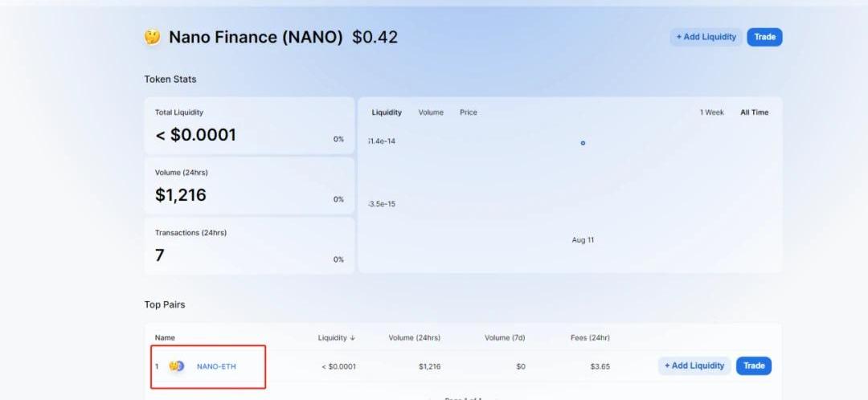Select the All Time range option

(x=754, y=112)
